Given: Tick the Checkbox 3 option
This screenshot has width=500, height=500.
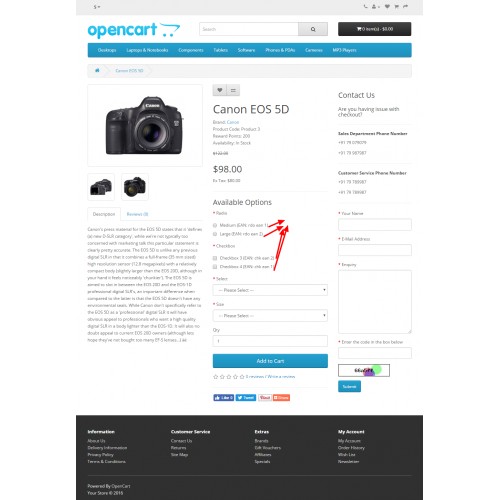Looking at the screenshot, I should [x=215, y=258].
